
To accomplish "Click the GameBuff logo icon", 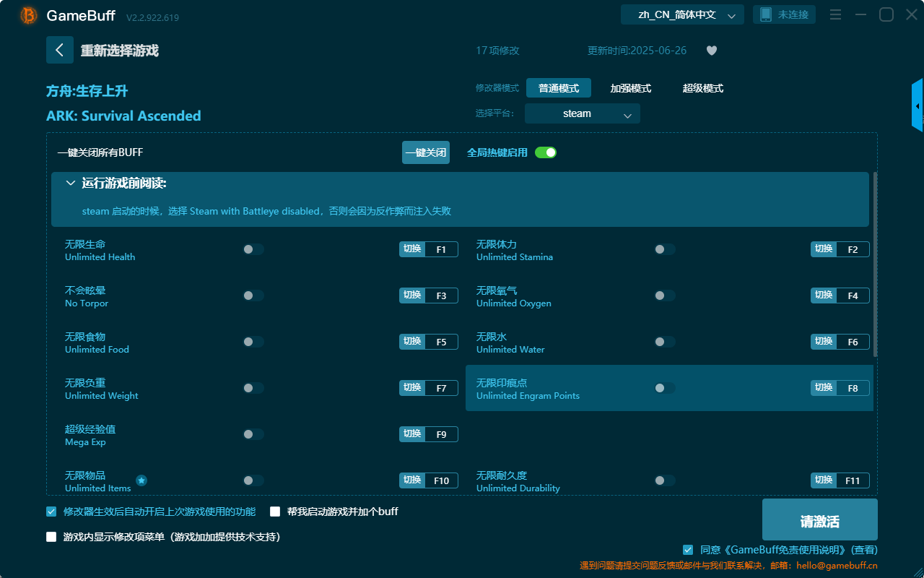I will click(x=29, y=15).
